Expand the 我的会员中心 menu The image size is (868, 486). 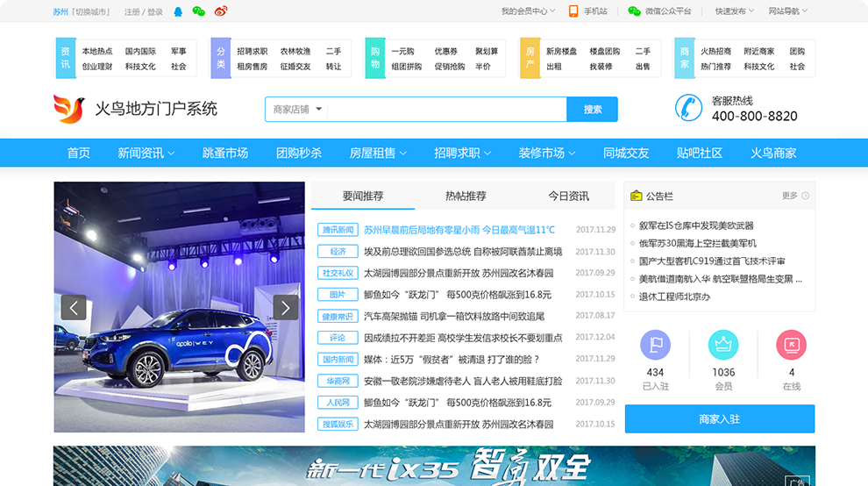[x=529, y=11]
